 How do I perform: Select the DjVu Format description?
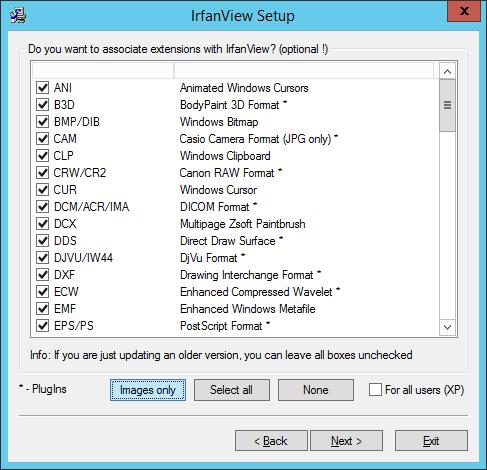212,258
